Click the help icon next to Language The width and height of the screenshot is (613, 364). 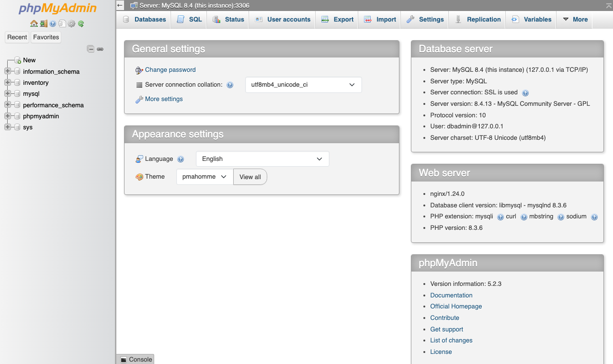[x=181, y=159]
